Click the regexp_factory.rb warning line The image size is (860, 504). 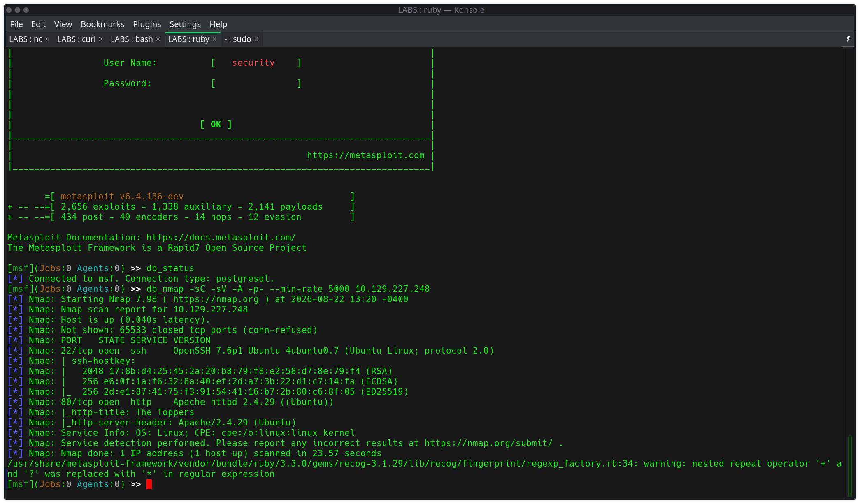[424, 469]
